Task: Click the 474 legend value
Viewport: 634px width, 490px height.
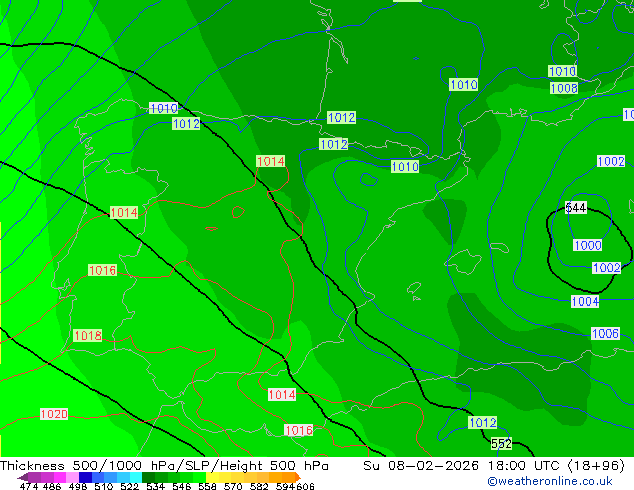Action: coord(29,486)
